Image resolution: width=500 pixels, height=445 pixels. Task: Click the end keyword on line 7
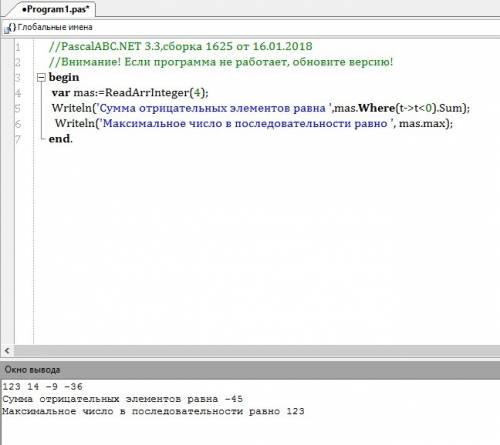[x=59, y=139]
